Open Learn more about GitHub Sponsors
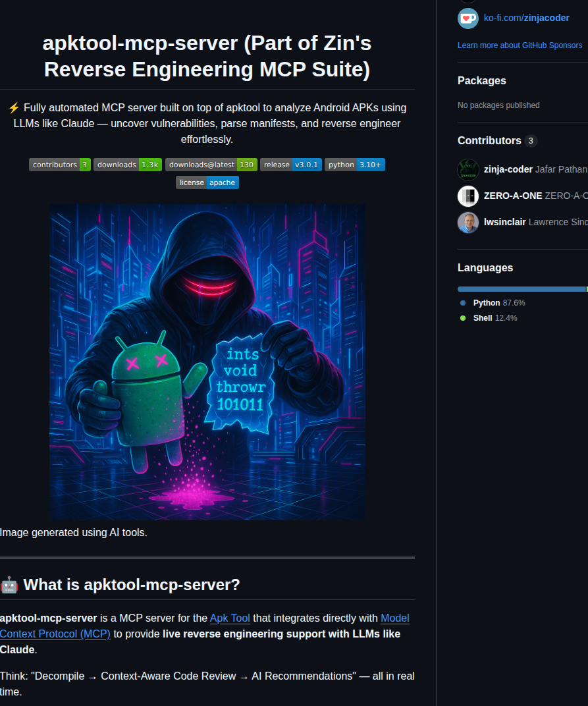588x706 pixels. point(520,45)
